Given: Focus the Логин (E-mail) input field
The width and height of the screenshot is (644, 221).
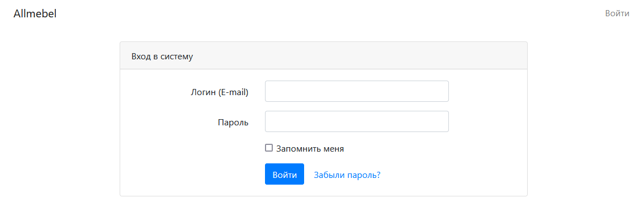Looking at the screenshot, I should 357,91.
